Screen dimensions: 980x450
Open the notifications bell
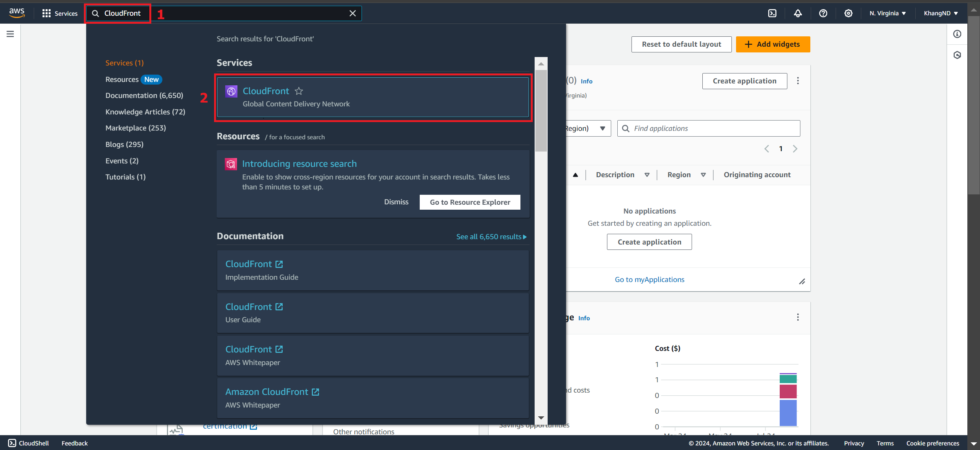coord(798,13)
